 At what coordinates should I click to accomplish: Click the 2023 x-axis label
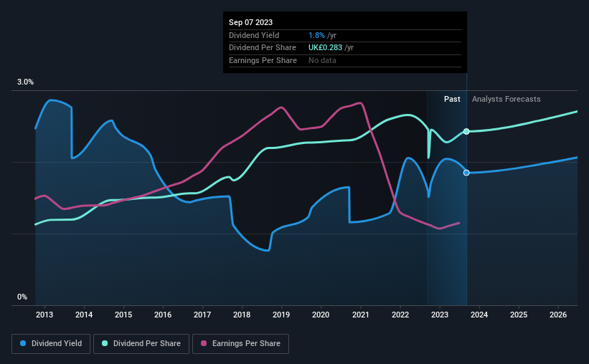pyautogui.click(x=440, y=315)
